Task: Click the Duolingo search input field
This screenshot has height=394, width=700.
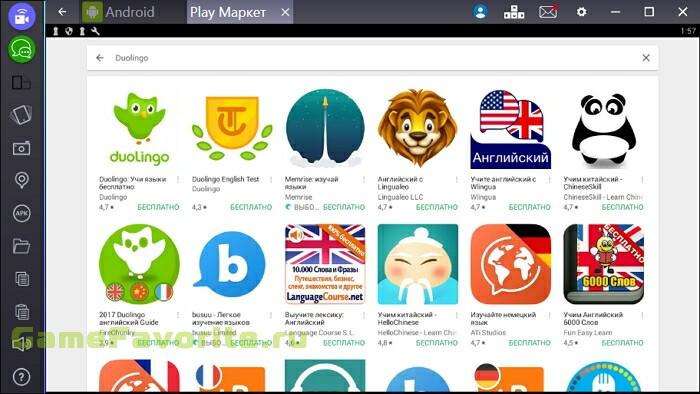Action: coord(372,58)
